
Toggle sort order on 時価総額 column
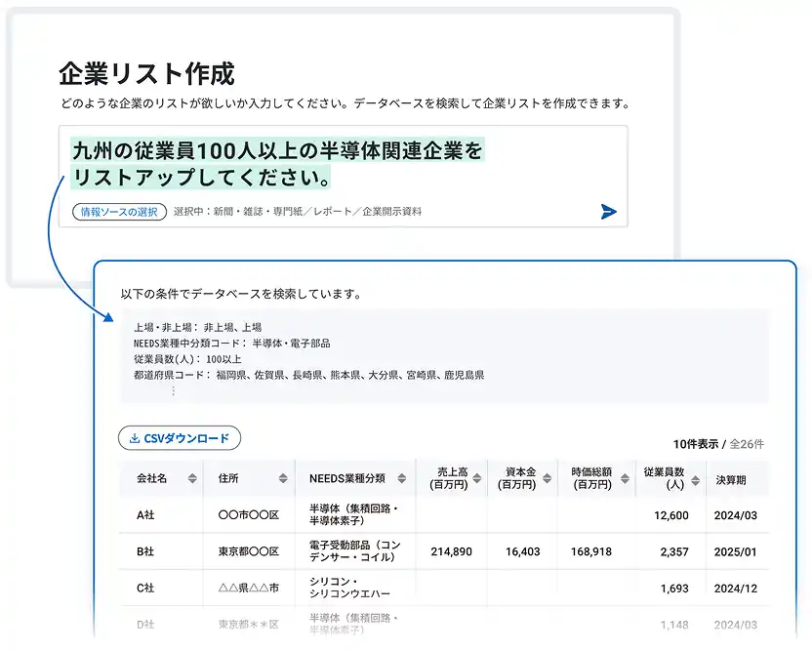click(622, 479)
